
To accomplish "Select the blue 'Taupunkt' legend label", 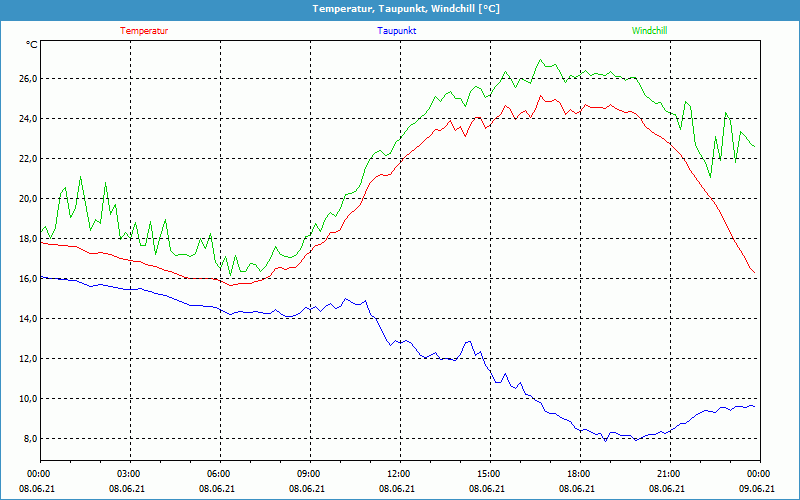I will pos(397,31).
